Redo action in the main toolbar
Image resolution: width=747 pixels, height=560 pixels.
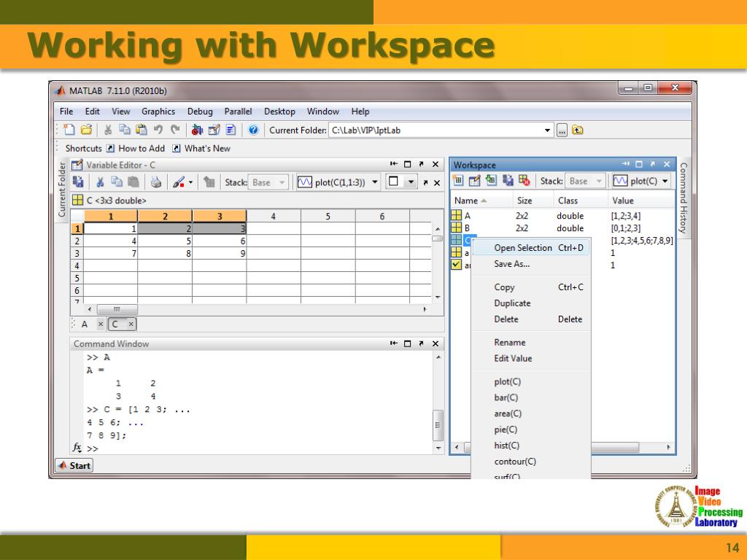[175, 130]
